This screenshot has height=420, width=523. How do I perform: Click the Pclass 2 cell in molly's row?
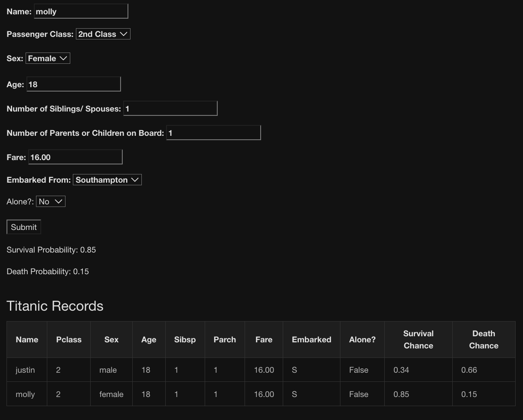69,394
